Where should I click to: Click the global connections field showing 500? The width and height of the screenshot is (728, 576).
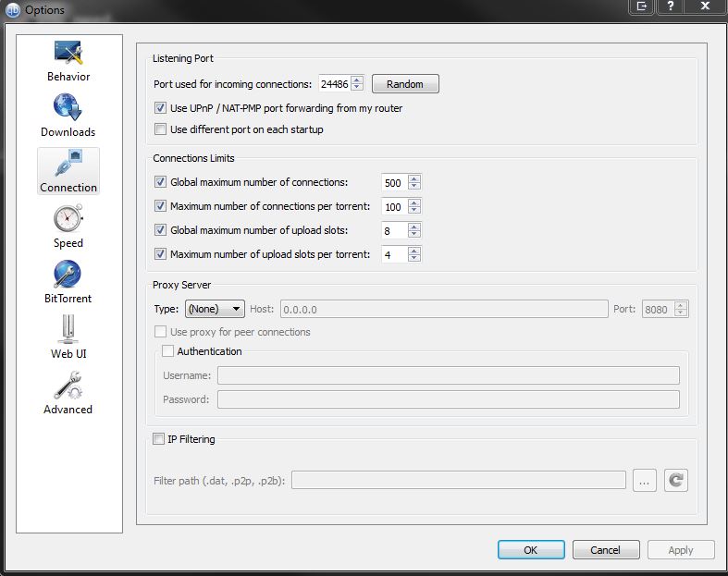point(395,182)
